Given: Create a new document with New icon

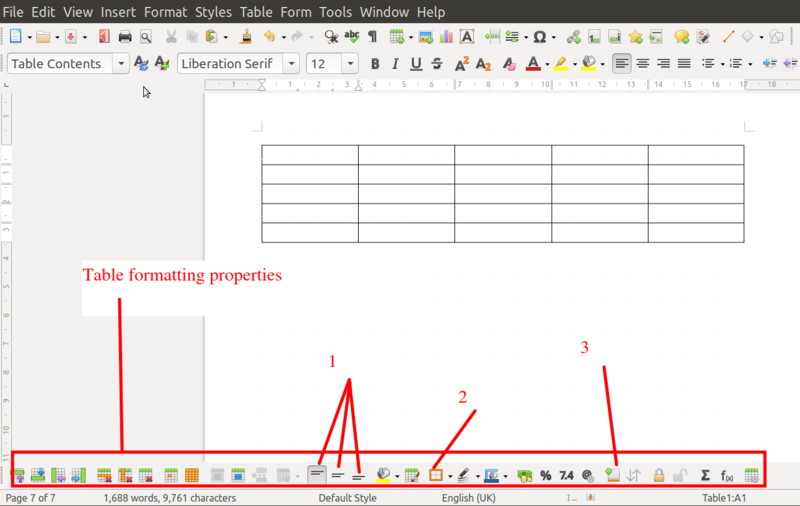Looking at the screenshot, I should (15, 36).
